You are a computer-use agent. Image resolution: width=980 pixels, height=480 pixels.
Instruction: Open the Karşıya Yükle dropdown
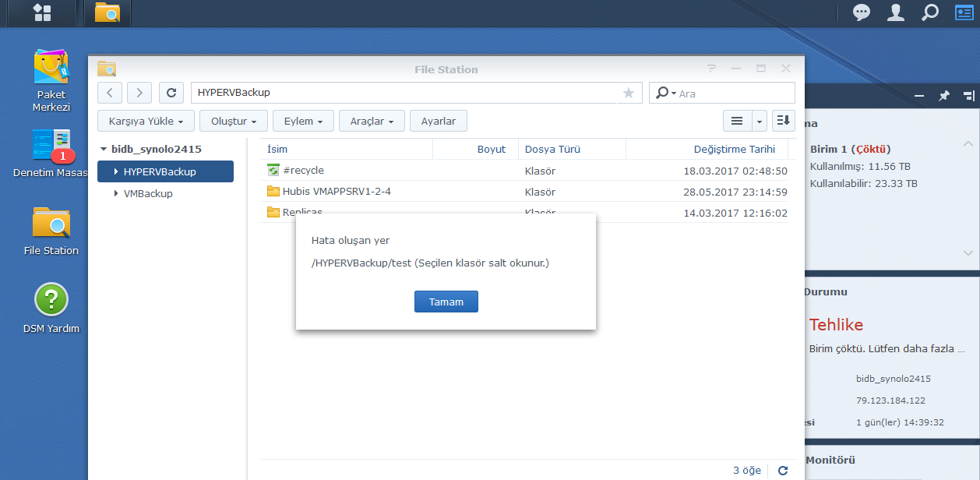[146, 121]
